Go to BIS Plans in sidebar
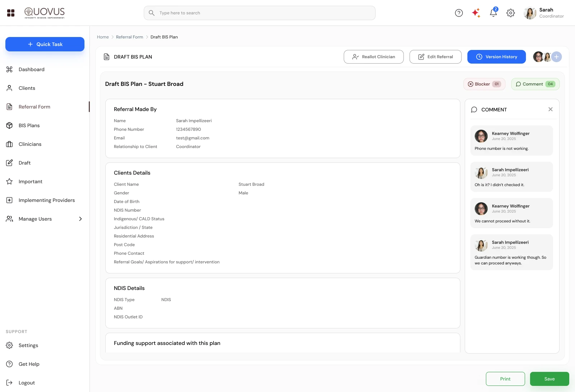The image size is (575, 392). tap(29, 125)
